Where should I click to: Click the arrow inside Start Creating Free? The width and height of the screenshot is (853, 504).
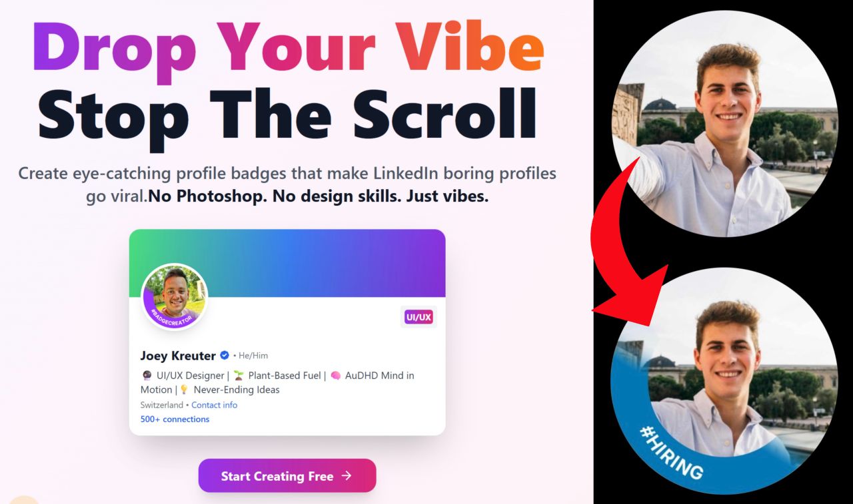tap(346, 475)
